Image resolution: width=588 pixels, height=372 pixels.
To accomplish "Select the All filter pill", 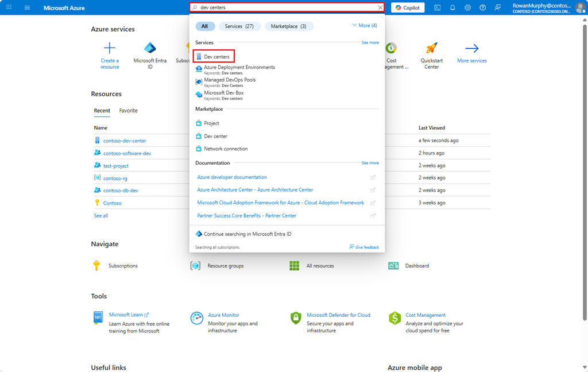I will click(205, 26).
